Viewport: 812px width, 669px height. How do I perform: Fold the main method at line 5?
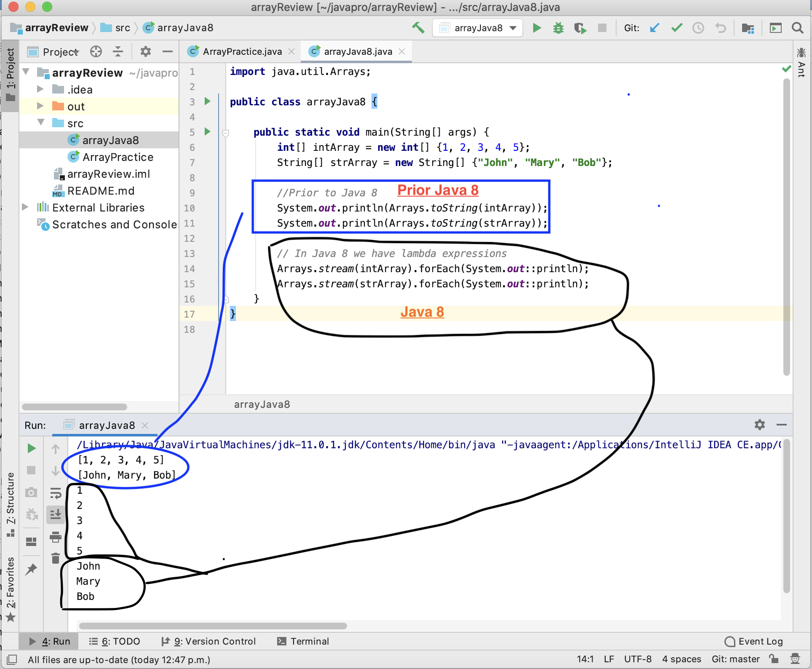[226, 133]
